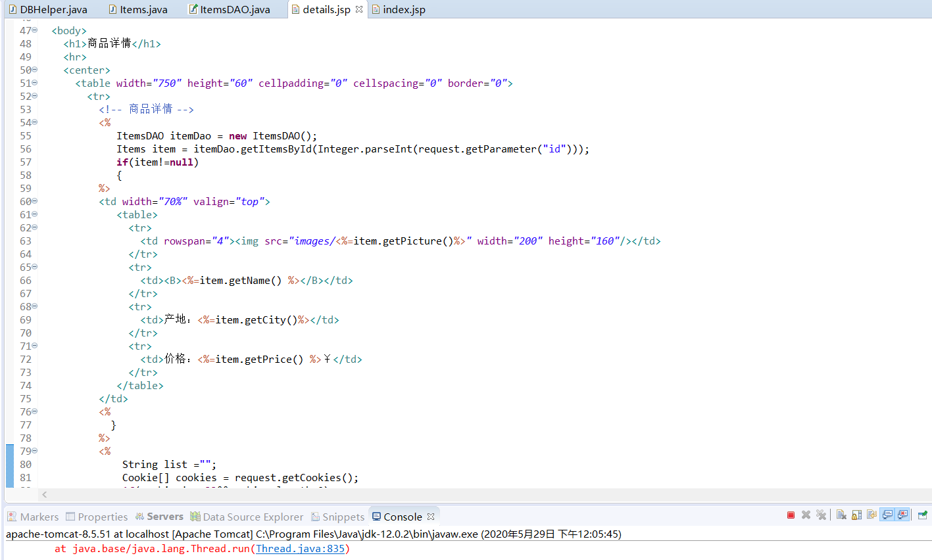Click the width="750" attribute on line 51
The height and width of the screenshot is (560, 932).
point(149,83)
